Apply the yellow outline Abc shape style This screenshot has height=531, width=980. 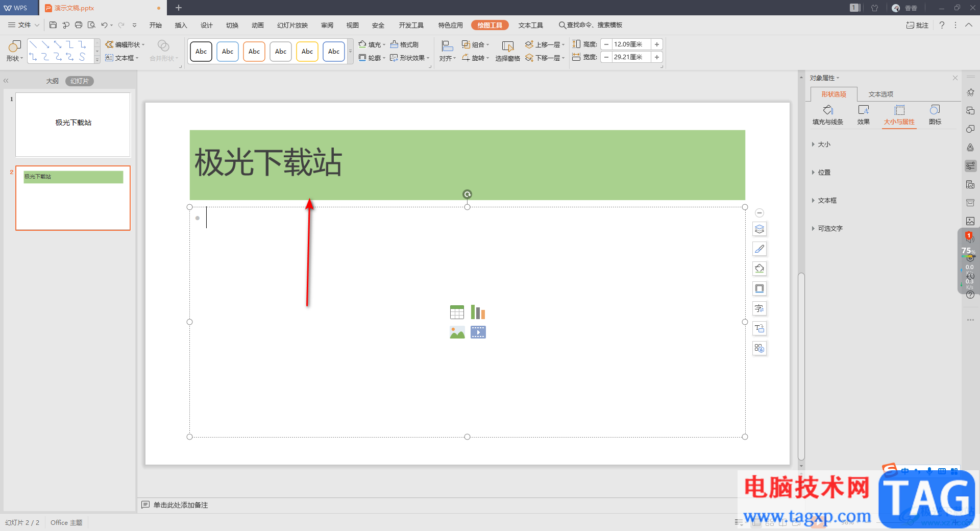point(307,52)
